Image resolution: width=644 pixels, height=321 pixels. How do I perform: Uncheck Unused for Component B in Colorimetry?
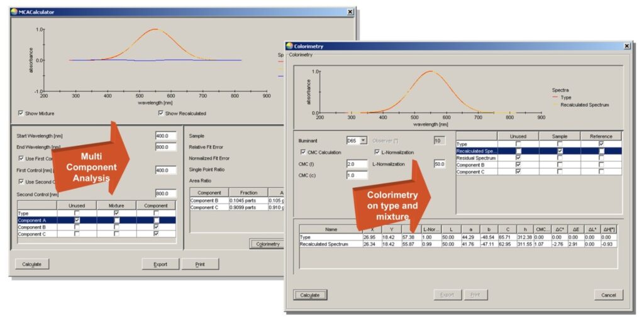click(518, 165)
